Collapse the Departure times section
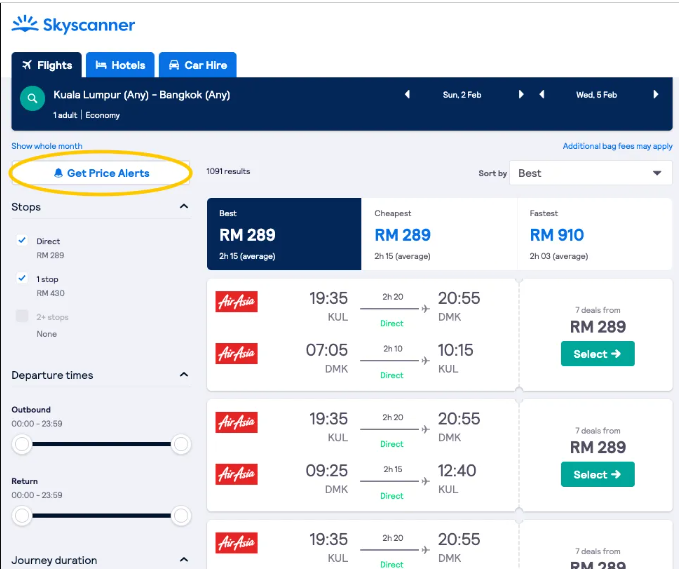 pyautogui.click(x=183, y=375)
